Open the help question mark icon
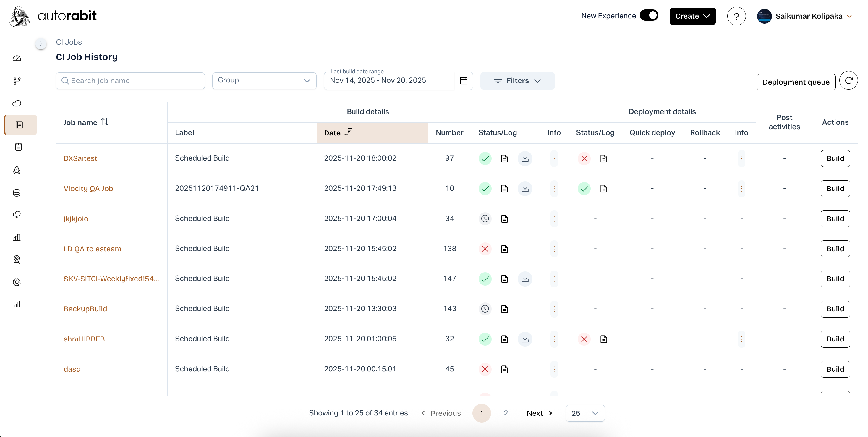 click(736, 16)
